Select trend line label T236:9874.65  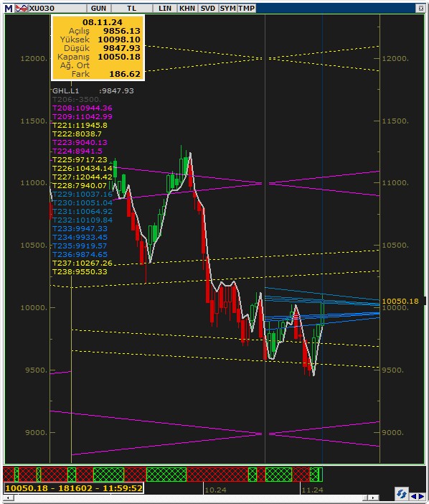(x=80, y=255)
